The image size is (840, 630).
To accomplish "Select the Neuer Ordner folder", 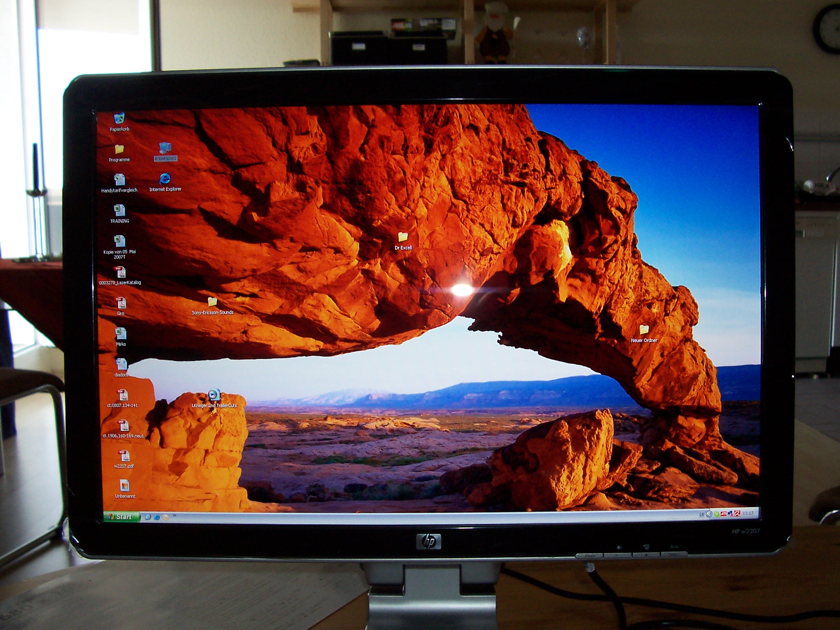I will (x=644, y=330).
